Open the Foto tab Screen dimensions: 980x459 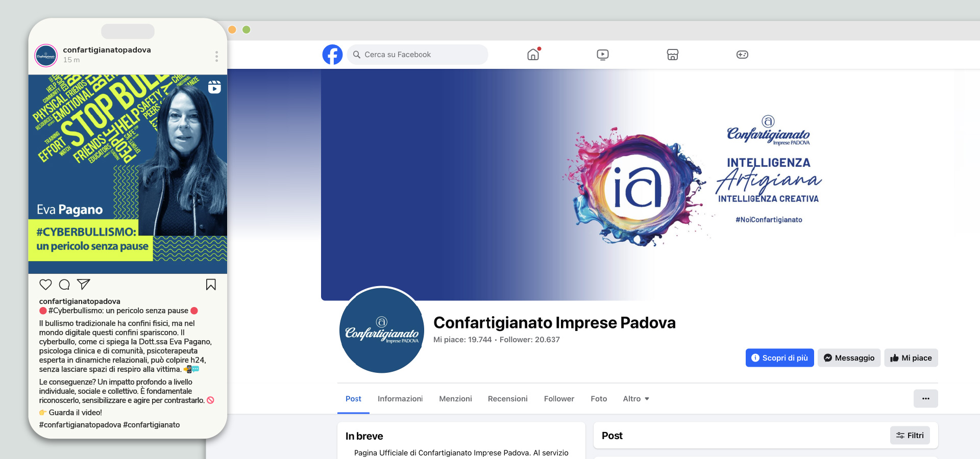599,399
